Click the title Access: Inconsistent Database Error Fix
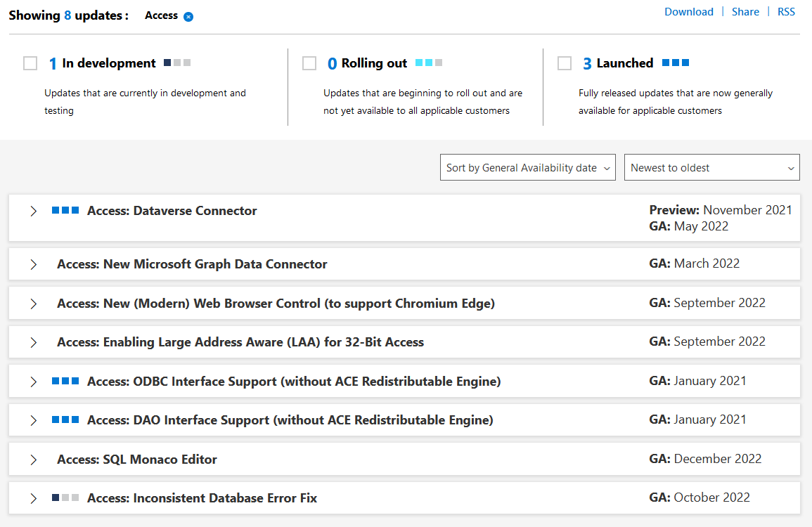 pos(202,498)
